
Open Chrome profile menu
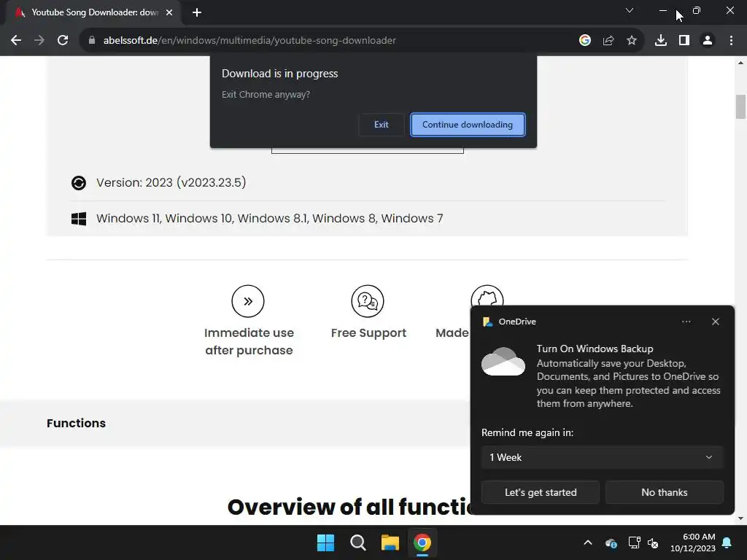tap(708, 41)
